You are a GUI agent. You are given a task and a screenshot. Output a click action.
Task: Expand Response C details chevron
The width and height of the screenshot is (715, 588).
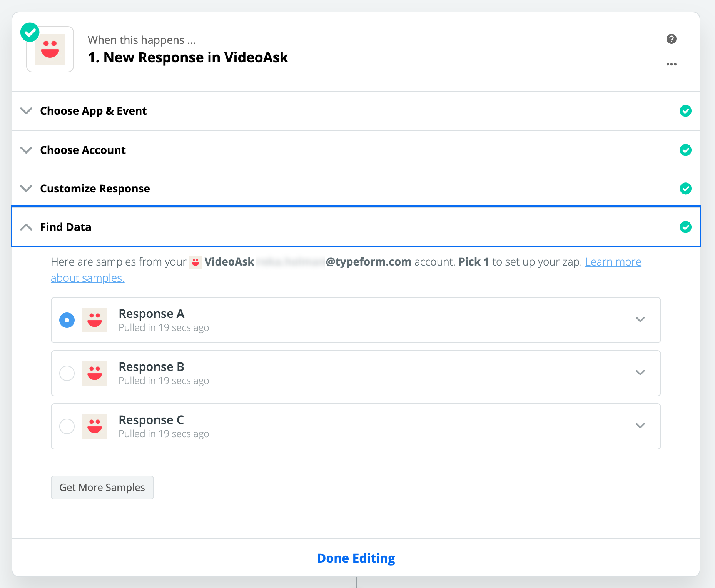point(640,426)
